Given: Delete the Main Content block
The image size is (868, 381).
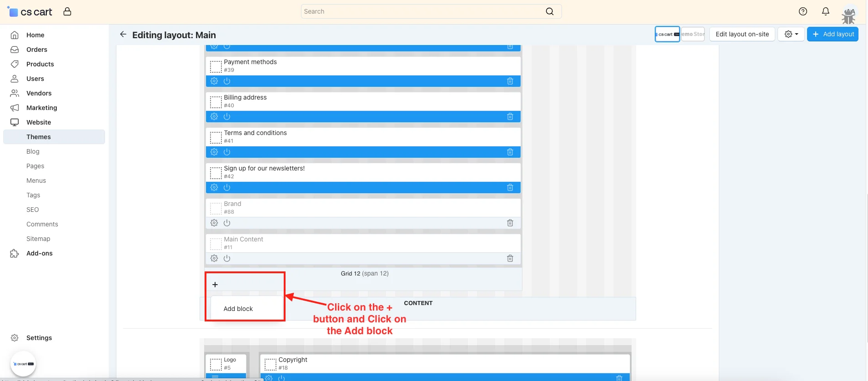Looking at the screenshot, I should 510,258.
